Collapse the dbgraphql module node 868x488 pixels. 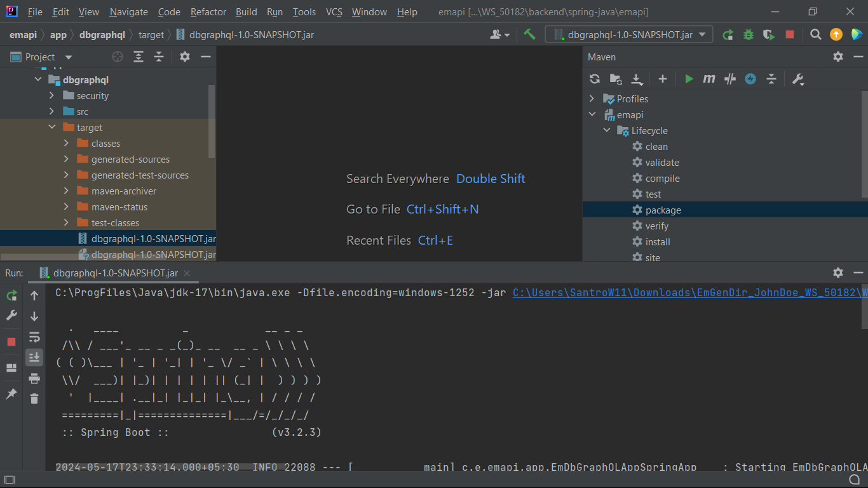(38, 79)
